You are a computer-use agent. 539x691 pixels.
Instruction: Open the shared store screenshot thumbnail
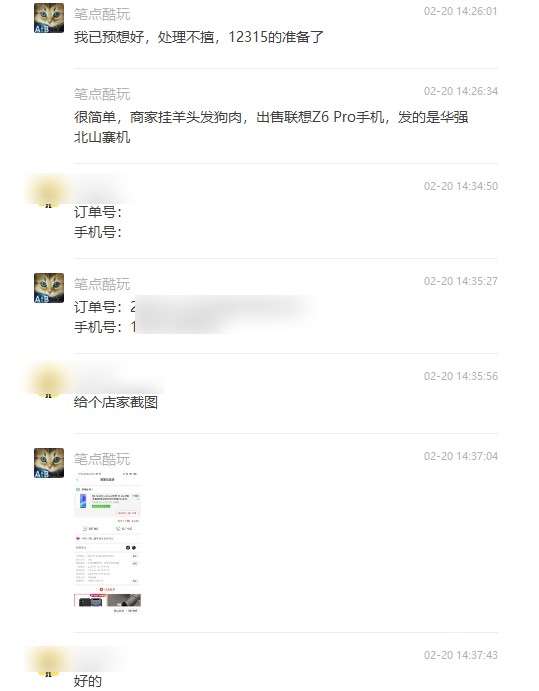108,543
